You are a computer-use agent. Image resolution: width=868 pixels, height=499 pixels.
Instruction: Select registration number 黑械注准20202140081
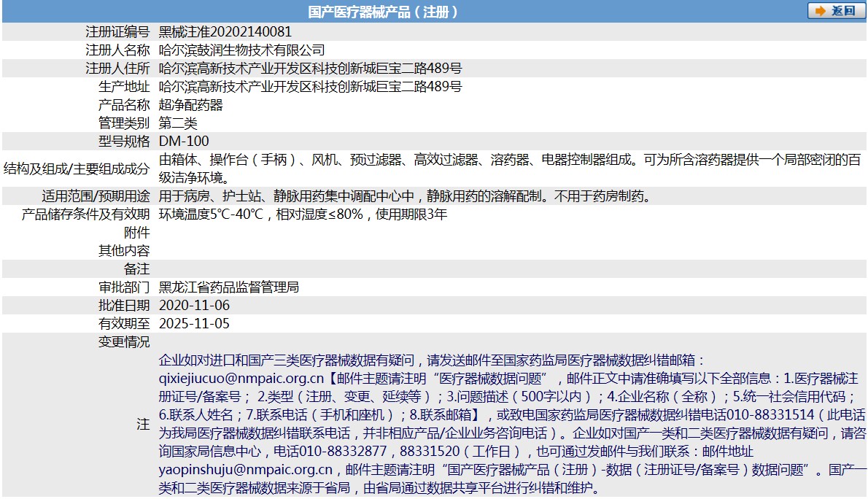225,31
